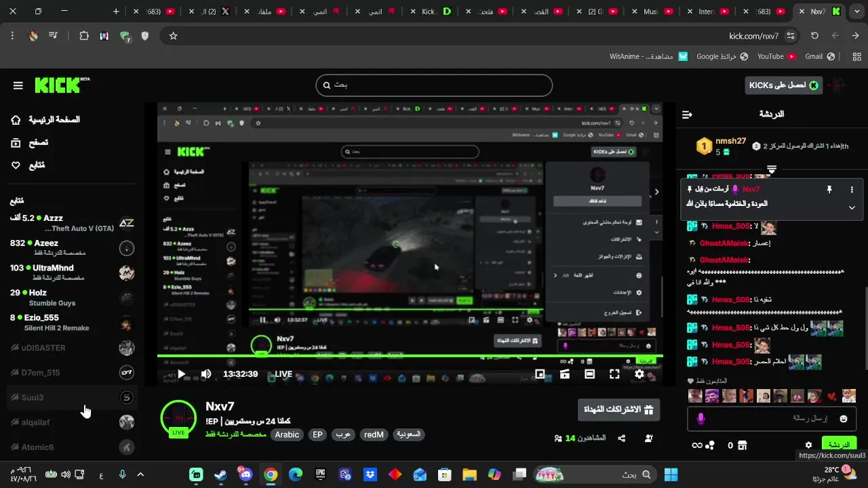The image size is (868, 488).
Task: Open WitAnime bookmark
Action: pos(648,56)
